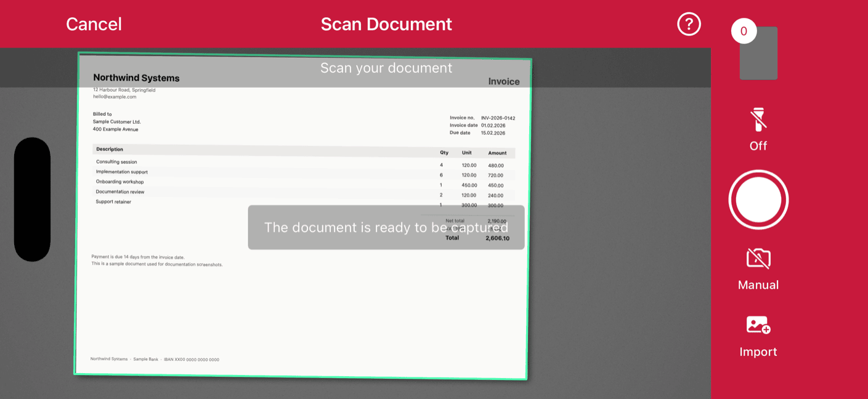Tap the round shutter capture button
The width and height of the screenshot is (868, 399).
(x=758, y=199)
